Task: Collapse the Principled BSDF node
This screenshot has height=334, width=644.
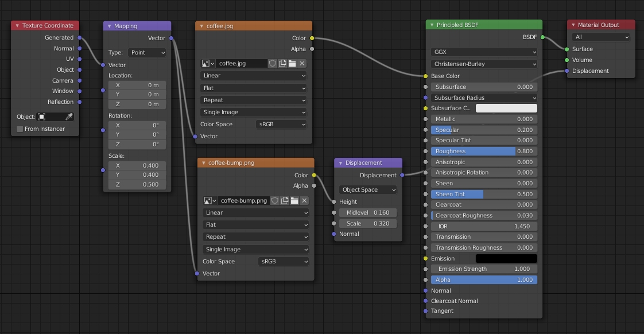Action: pyautogui.click(x=432, y=25)
